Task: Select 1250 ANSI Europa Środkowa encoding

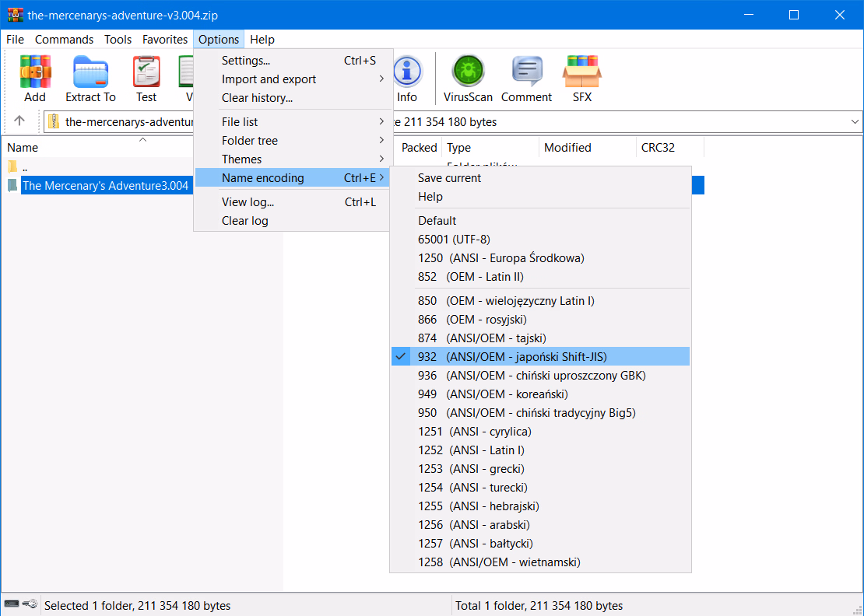Action: (x=540, y=258)
